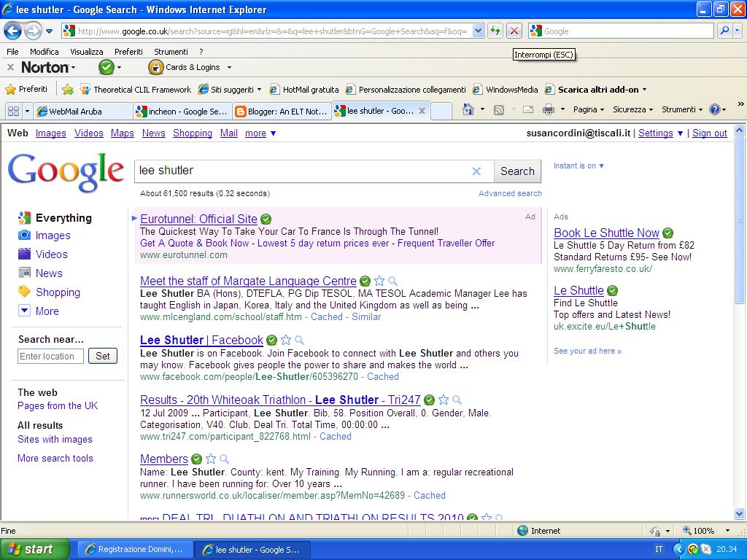This screenshot has width=747, height=560.
Task: Clear the Google search query X
Action: (476, 171)
